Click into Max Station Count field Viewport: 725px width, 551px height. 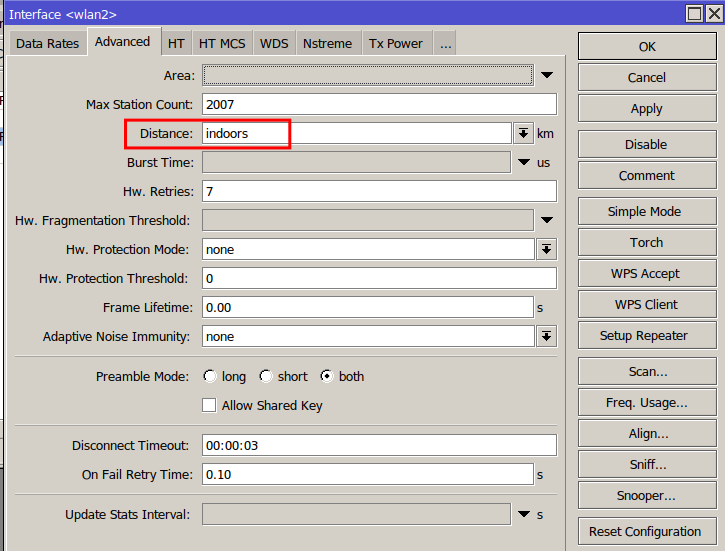point(378,104)
